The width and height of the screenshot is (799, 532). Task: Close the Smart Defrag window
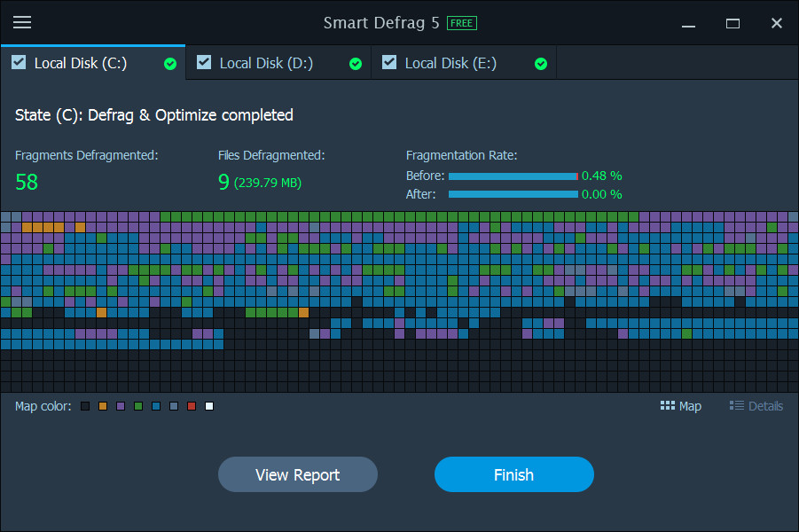(777, 23)
